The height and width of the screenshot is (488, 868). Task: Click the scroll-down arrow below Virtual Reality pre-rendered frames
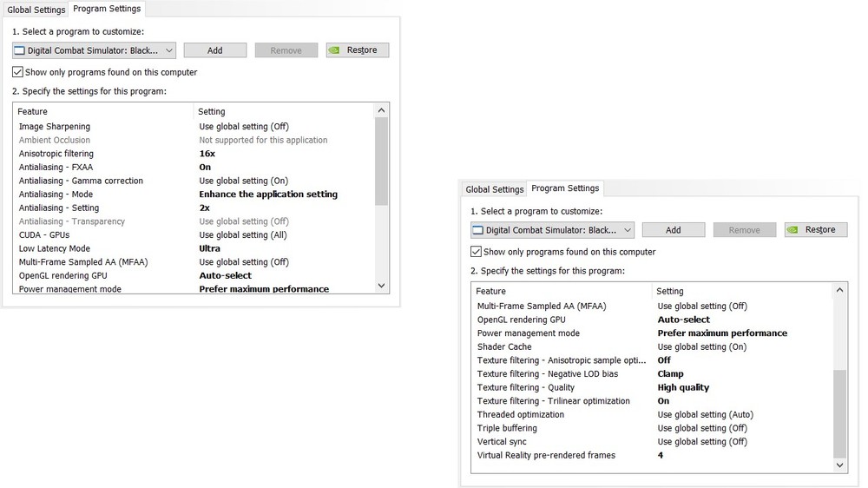(839, 465)
